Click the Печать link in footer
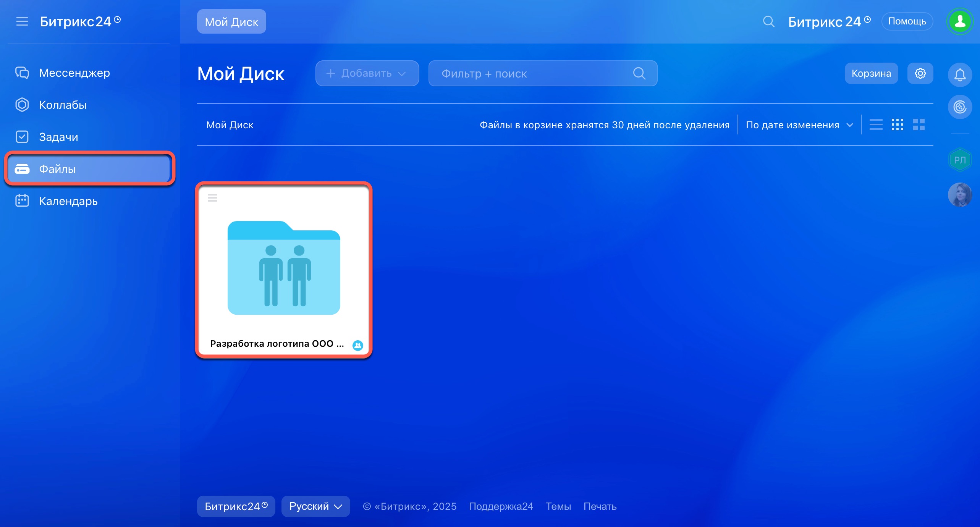Screen dimensions: 980x527 (600, 506)
